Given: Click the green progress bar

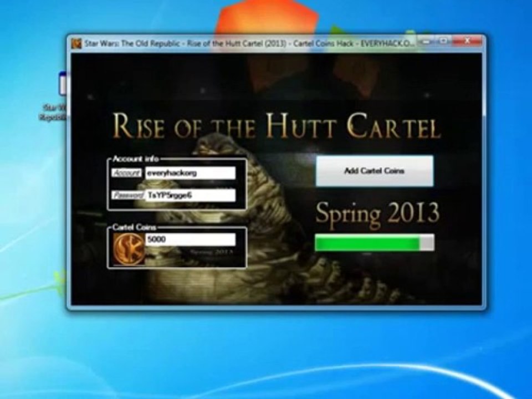Looking at the screenshot, I should (x=375, y=243).
